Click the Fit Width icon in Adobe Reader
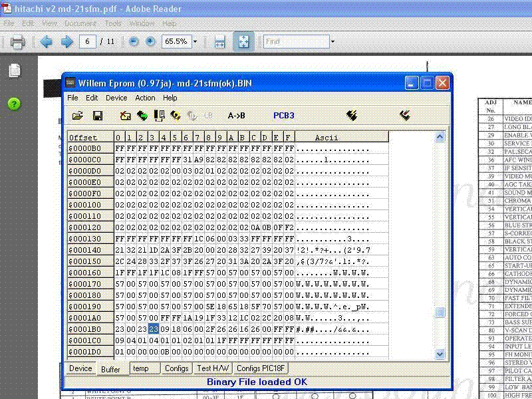 coord(219,42)
